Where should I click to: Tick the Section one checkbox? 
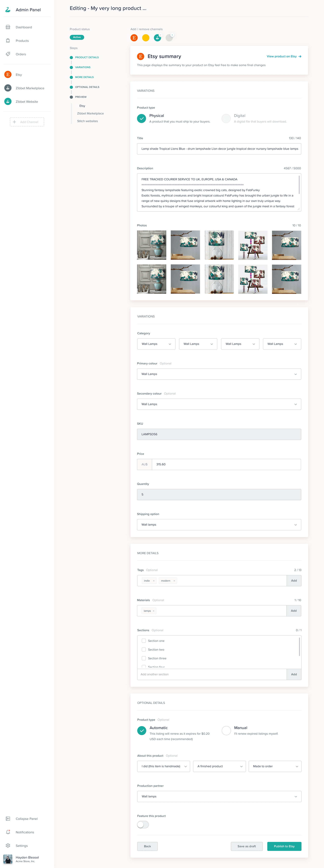pos(144,641)
